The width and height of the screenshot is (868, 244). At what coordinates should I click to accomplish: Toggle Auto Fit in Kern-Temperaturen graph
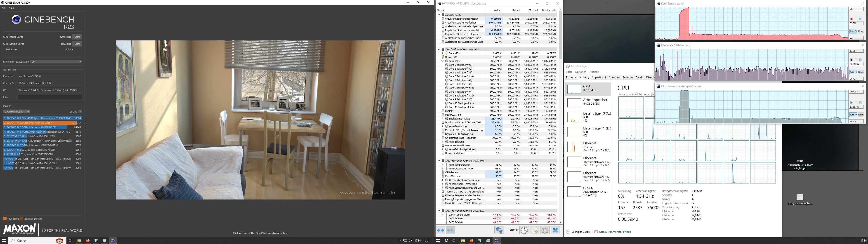point(853,31)
